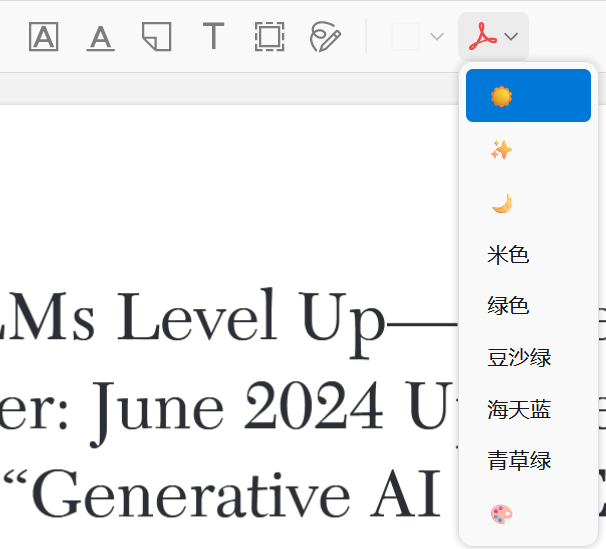606x549 pixels.
Task: Select the 绿色 background theme
Action: (528, 306)
